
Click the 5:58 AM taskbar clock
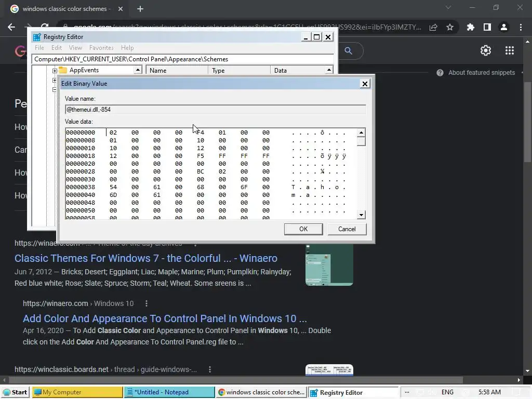pos(489,392)
